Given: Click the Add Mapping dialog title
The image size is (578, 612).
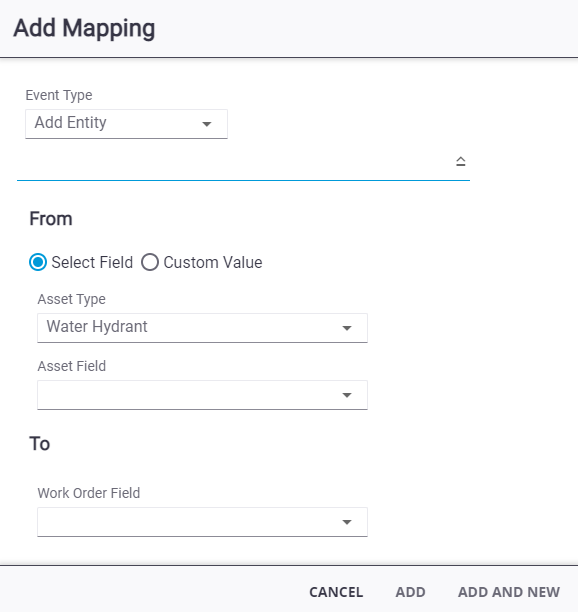Looking at the screenshot, I should coord(84,28).
